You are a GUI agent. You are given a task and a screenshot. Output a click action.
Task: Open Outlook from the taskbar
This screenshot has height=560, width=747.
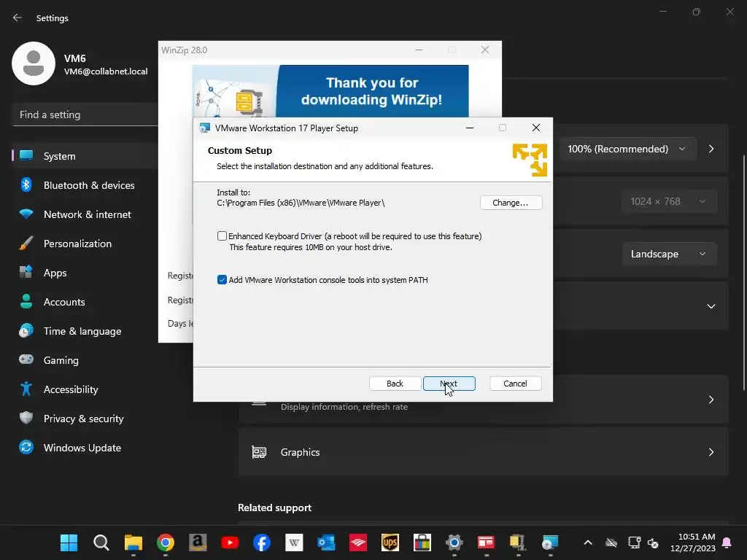[x=326, y=542]
